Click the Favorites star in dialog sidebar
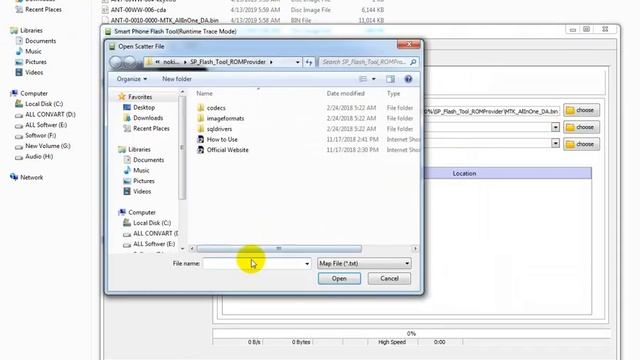Viewport: 640px width, 360px height. pos(122,97)
